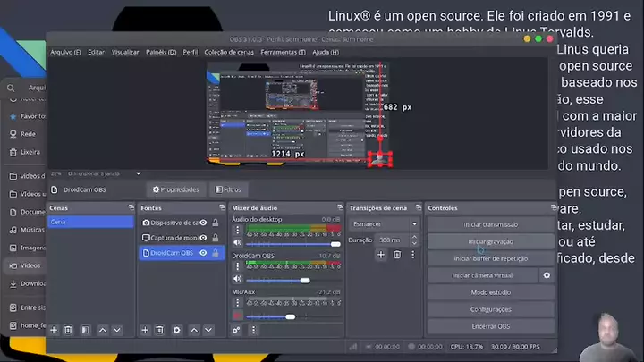This screenshot has width=644, height=362.
Task: Open advanced audio settings gears icon
Action: pos(236,330)
